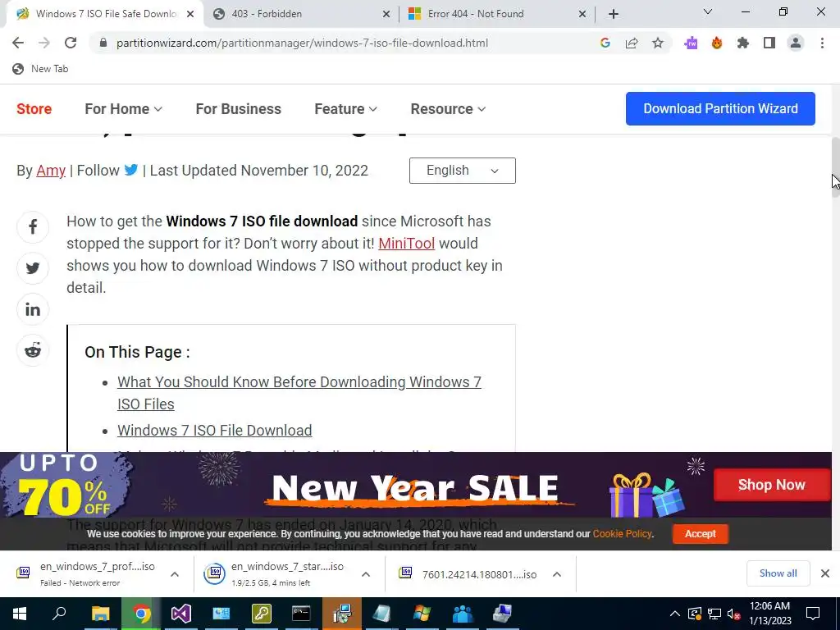The width and height of the screenshot is (840, 630).
Task: Open the MiniTool link
Action: [407, 243]
